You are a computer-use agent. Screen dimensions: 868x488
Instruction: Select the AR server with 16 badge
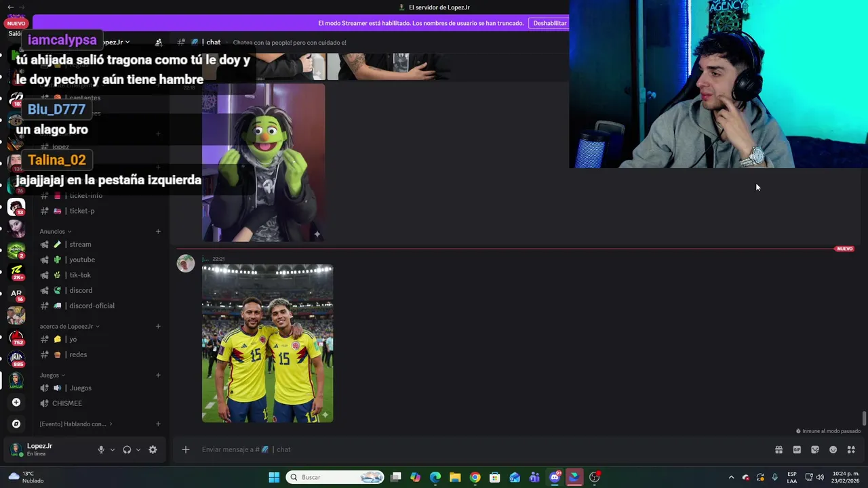pyautogui.click(x=16, y=294)
